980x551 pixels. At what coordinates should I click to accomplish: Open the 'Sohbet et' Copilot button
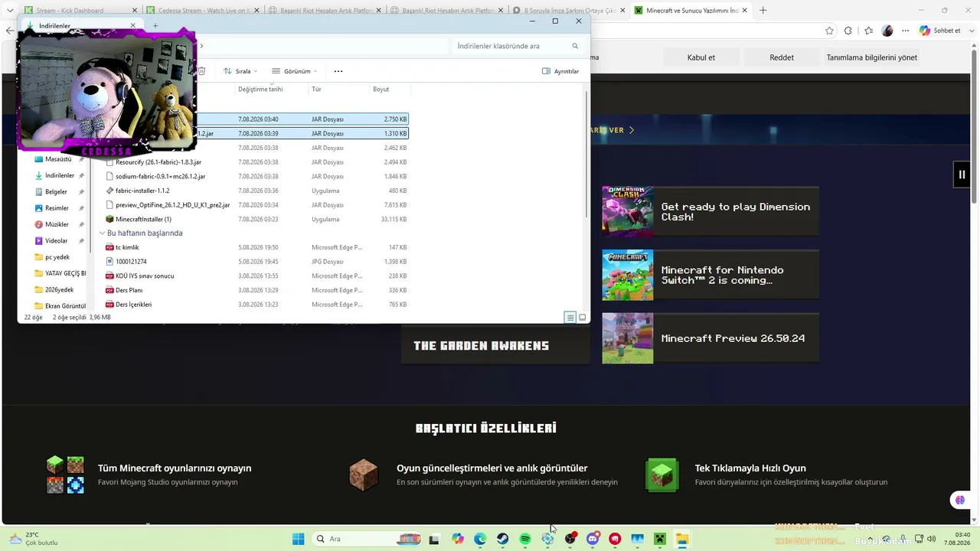[x=940, y=31]
